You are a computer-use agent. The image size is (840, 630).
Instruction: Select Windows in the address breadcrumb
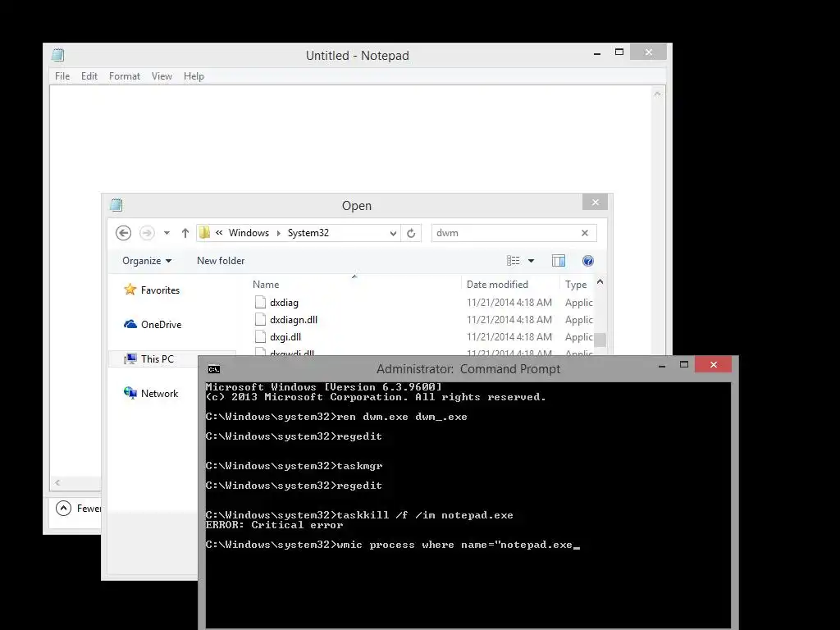(x=249, y=232)
